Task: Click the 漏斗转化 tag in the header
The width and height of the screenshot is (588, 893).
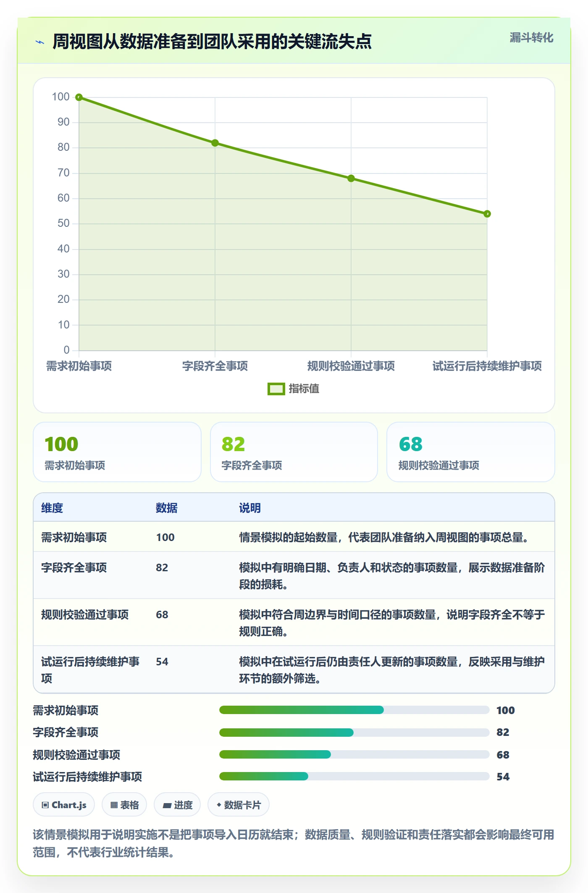Action: [x=531, y=38]
